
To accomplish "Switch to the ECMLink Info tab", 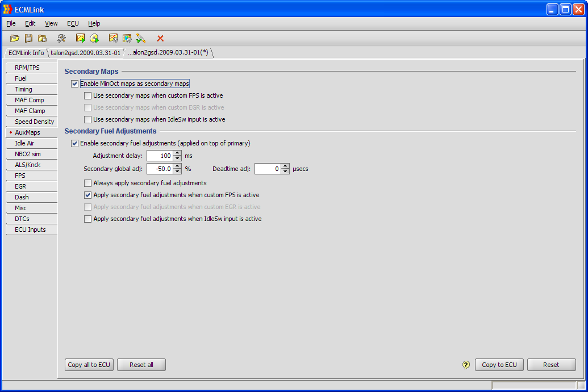I will tap(26, 53).
